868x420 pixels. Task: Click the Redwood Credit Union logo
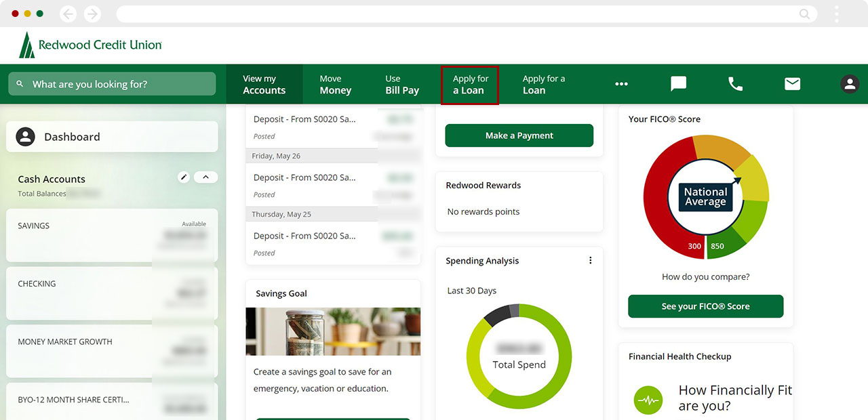[91, 45]
